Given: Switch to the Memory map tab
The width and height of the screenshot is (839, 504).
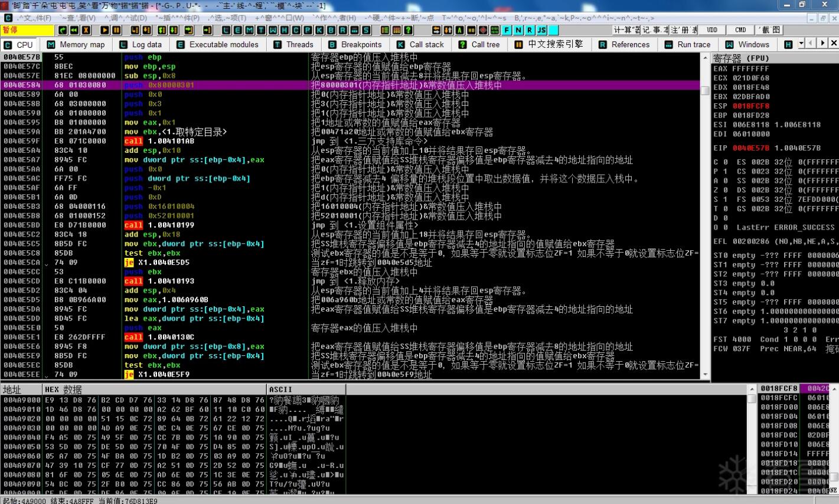Looking at the screenshot, I should point(76,44).
